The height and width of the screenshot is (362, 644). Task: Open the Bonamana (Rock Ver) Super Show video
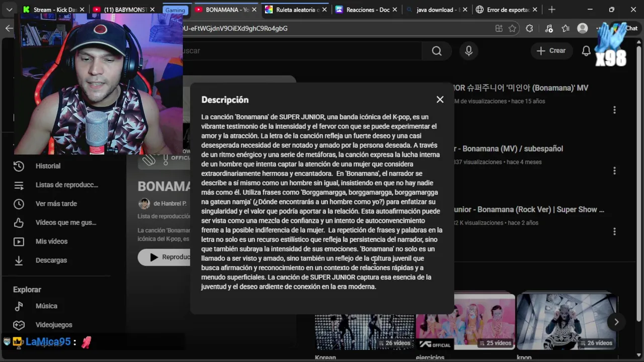click(x=529, y=210)
